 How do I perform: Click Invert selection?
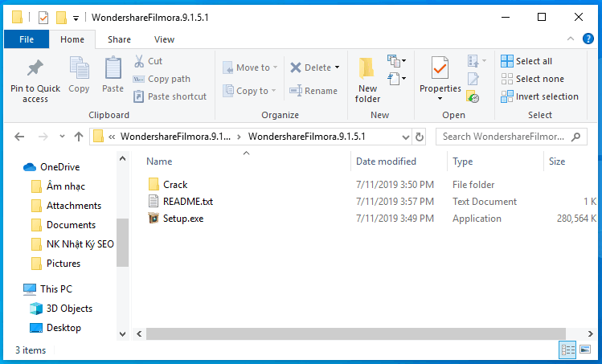point(539,96)
